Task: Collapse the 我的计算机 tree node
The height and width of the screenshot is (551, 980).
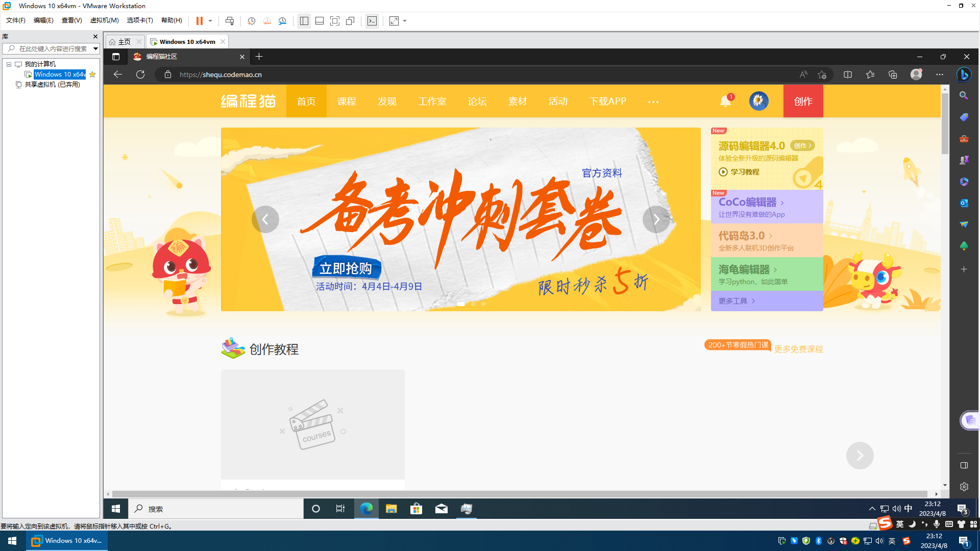Action: [x=9, y=64]
